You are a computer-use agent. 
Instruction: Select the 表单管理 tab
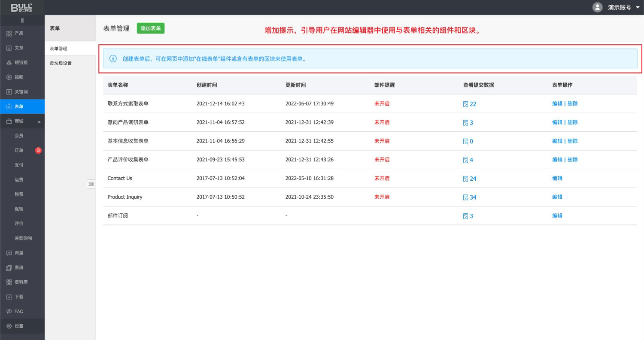58,49
